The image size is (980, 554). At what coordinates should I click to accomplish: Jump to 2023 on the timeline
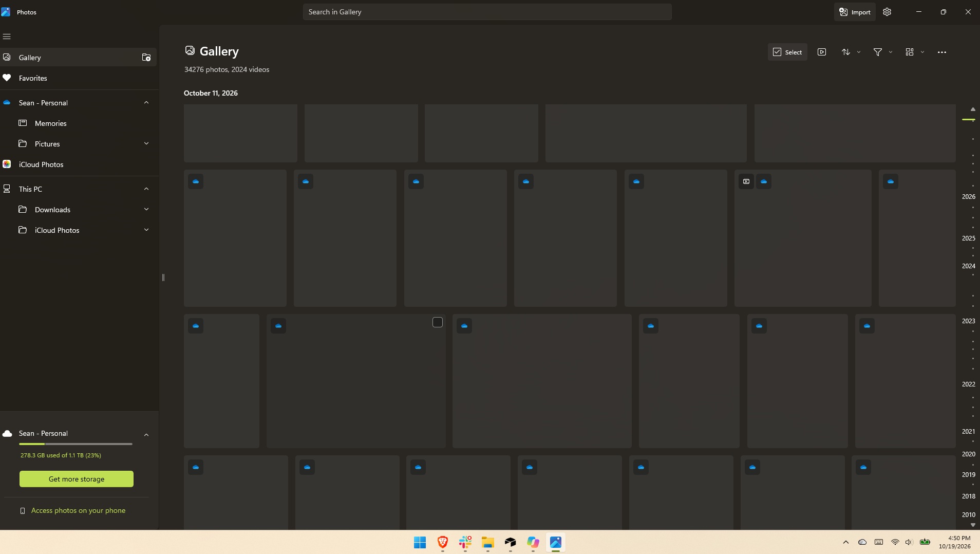(x=969, y=321)
